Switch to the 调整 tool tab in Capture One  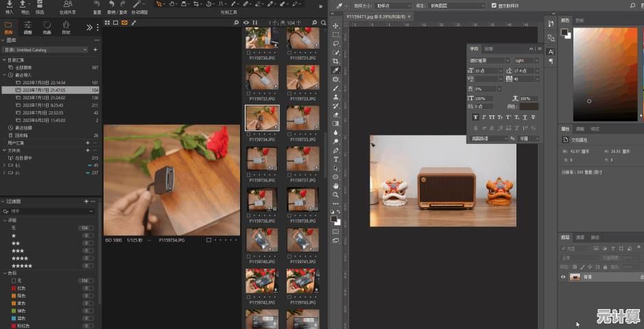coord(27,27)
